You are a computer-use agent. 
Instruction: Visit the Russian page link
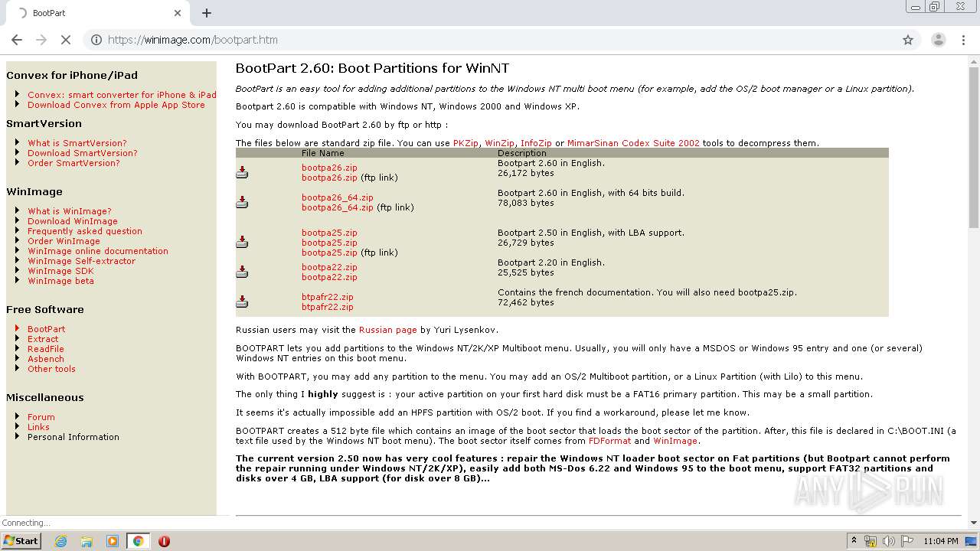[x=388, y=330]
